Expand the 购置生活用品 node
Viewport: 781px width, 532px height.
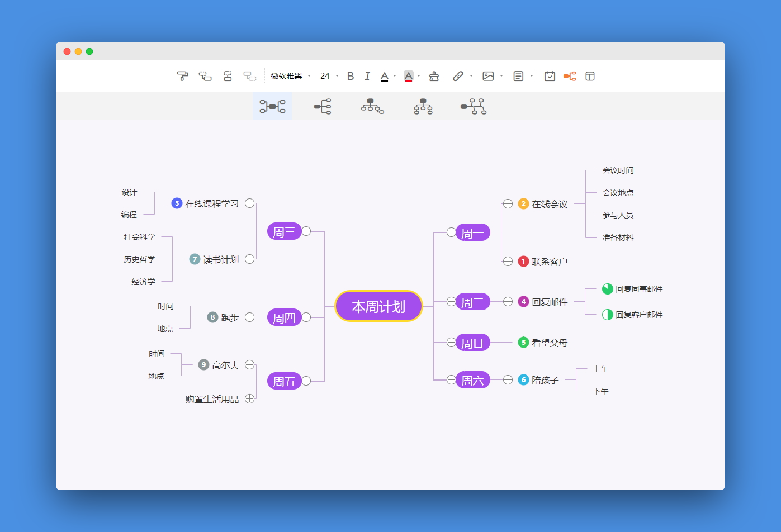250,399
